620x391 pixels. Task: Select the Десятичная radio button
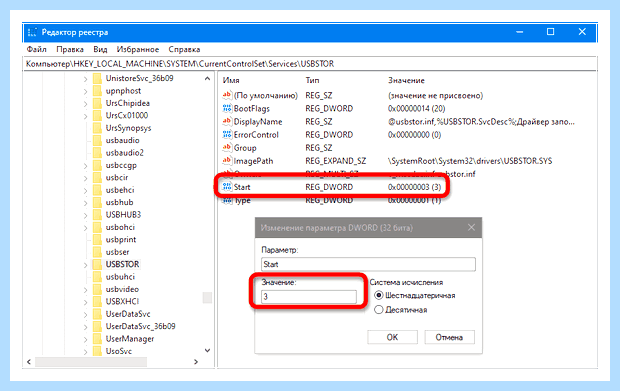click(379, 310)
